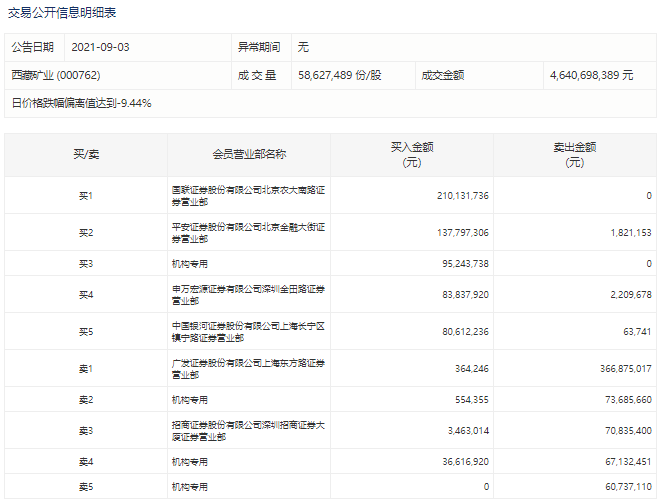Select the 卖4 row label
The height and width of the screenshot is (499, 662).
[86, 462]
